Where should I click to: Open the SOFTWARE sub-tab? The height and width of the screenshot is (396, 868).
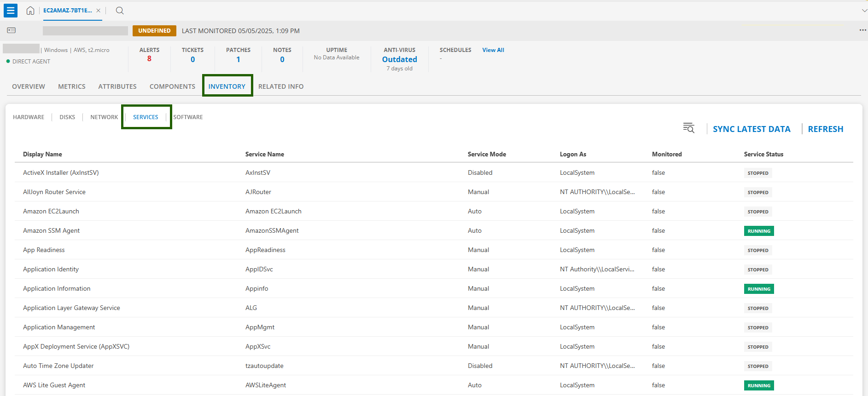point(188,117)
